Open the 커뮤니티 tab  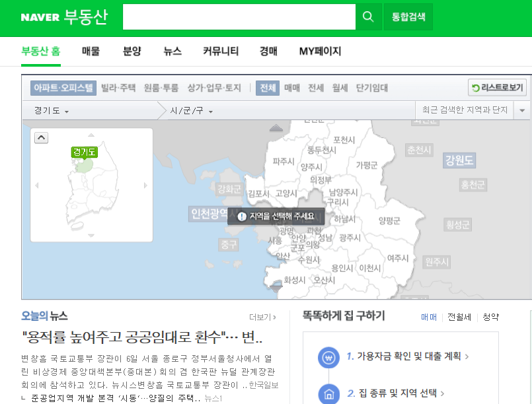pyautogui.click(x=221, y=51)
